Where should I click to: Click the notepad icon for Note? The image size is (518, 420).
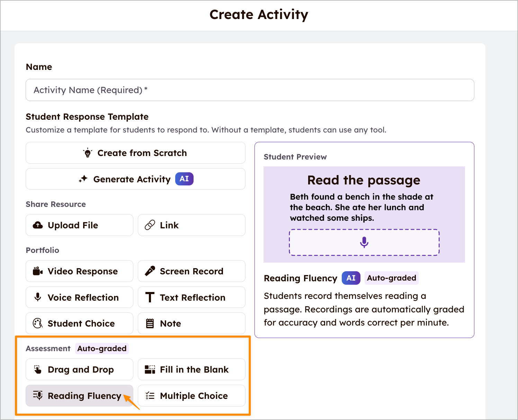[x=150, y=323]
